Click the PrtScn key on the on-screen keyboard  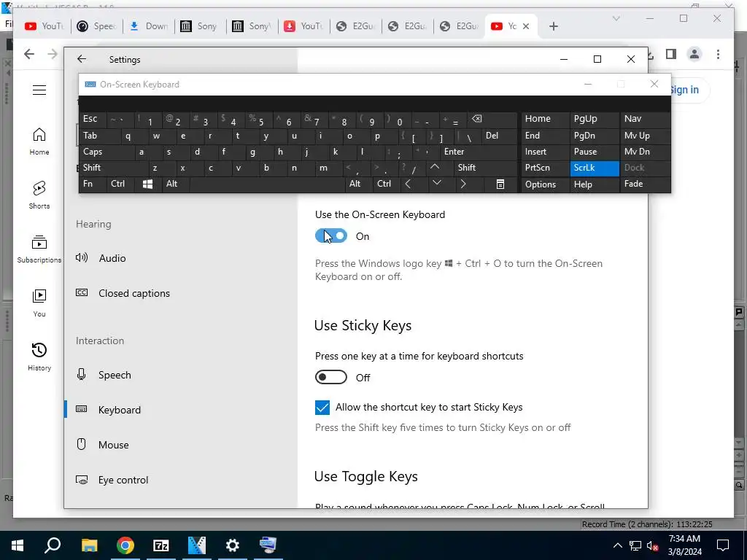(545, 168)
